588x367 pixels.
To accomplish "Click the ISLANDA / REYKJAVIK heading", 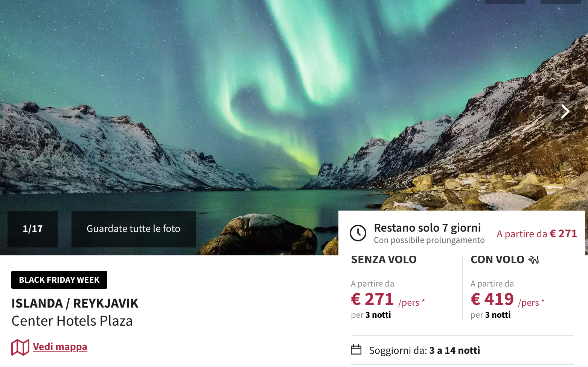I will (75, 303).
